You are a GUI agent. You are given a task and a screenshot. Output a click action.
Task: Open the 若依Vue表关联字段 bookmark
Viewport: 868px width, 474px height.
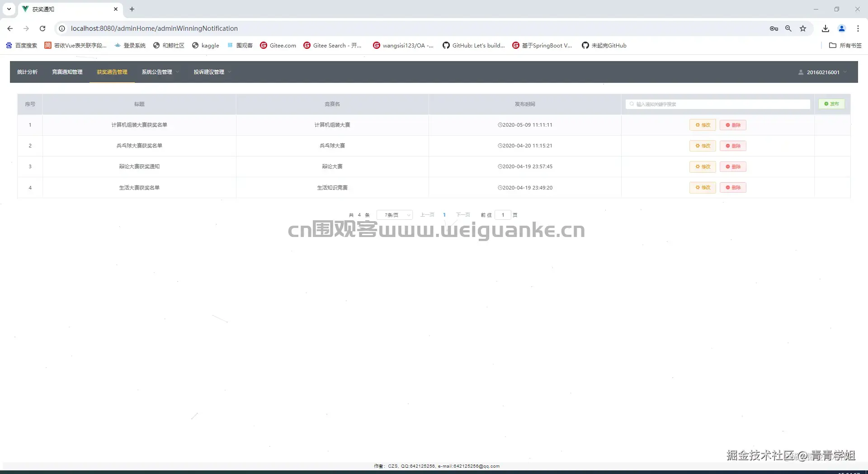click(x=75, y=45)
